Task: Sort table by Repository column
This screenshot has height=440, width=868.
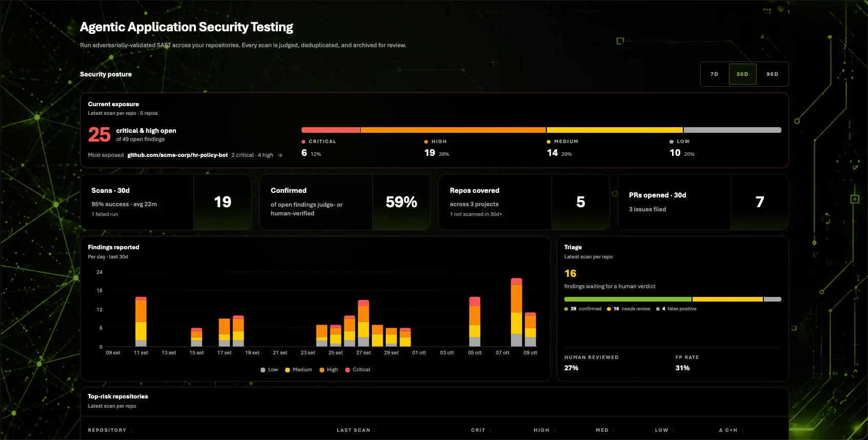Action: coord(110,430)
